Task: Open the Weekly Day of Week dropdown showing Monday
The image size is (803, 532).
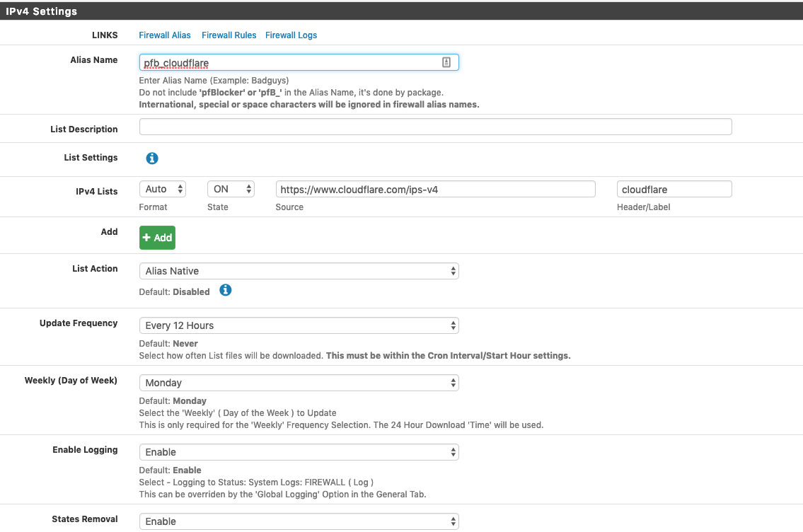Action: [x=299, y=382]
